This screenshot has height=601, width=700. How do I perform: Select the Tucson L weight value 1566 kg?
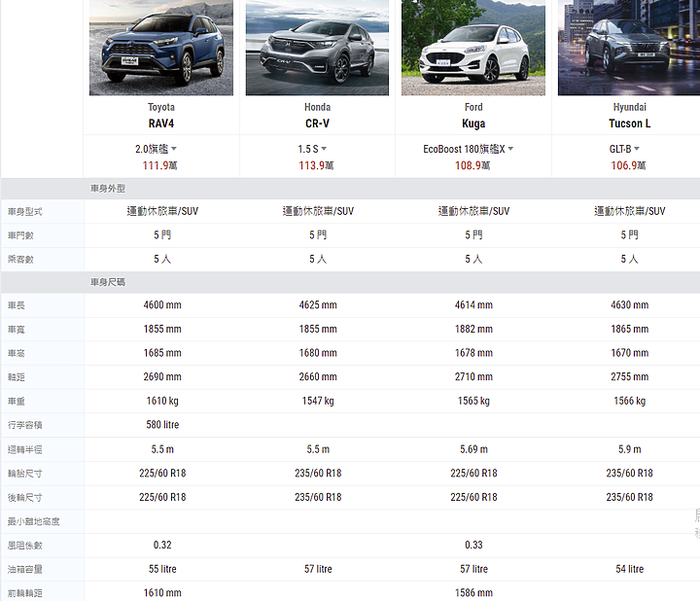(x=629, y=401)
